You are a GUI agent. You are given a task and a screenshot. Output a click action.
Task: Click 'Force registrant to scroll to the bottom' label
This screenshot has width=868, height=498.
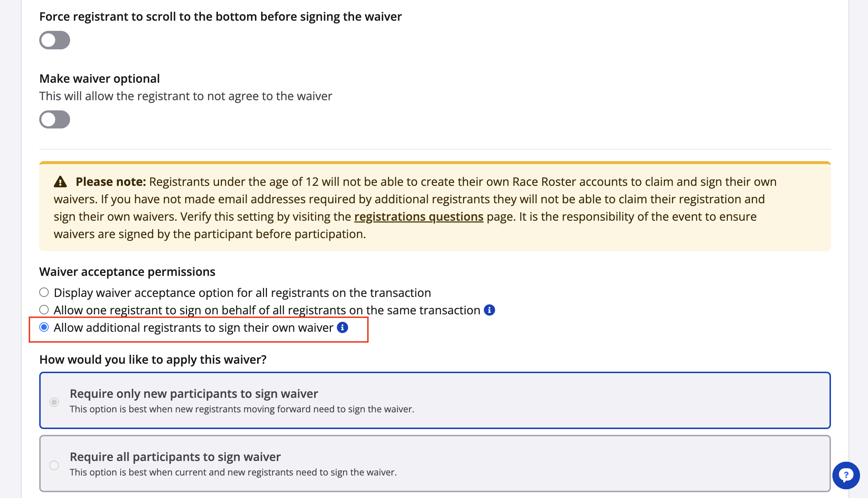(220, 17)
